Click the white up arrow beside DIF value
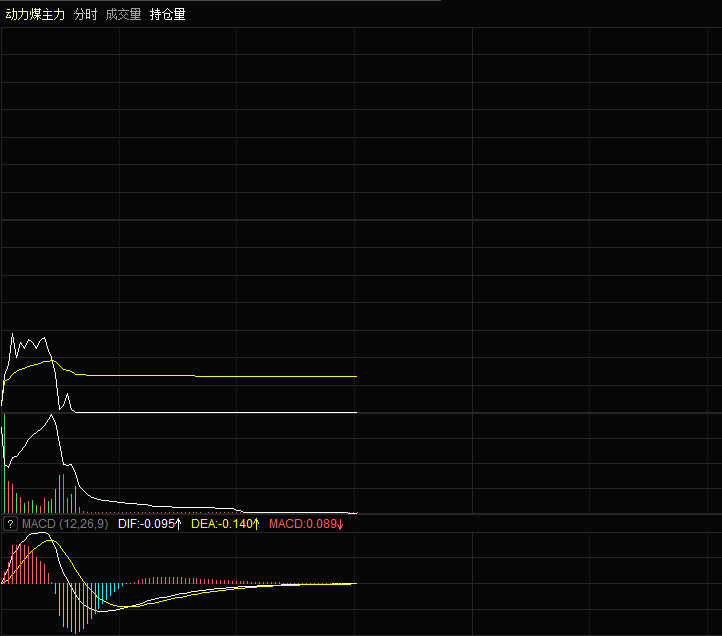The width and height of the screenshot is (722, 636). coord(180,524)
